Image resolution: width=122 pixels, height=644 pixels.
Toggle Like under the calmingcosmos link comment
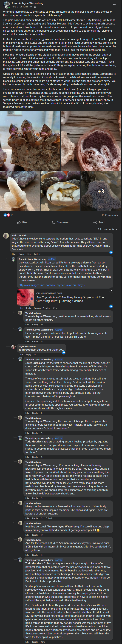coord(21,308)
